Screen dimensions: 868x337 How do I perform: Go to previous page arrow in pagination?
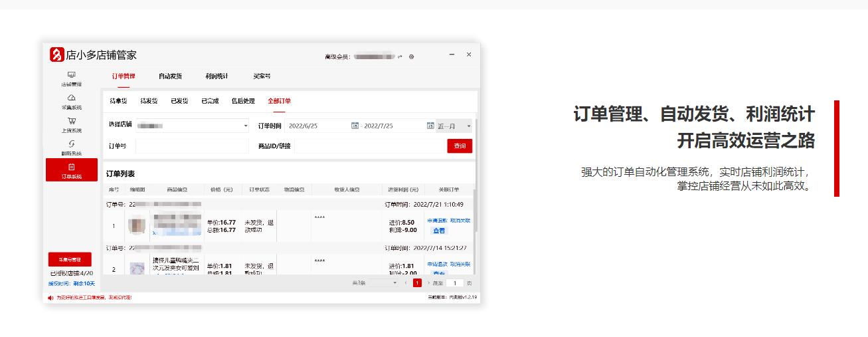(x=406, y=282)
